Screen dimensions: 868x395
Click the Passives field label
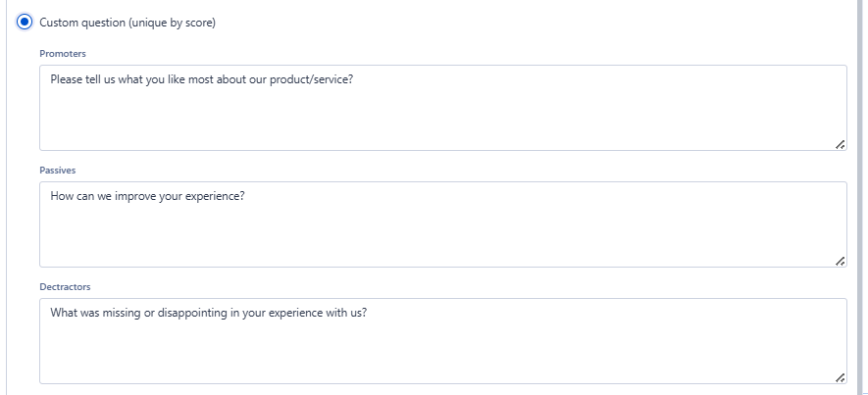pos(58,170)
